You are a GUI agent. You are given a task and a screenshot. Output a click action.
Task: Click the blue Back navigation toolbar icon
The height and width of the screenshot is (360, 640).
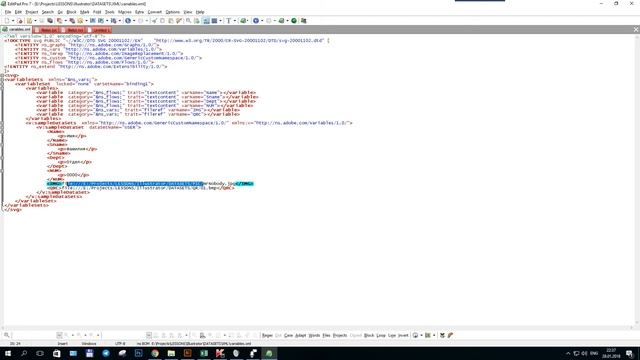pyautogui.click(x=128, y=21)
